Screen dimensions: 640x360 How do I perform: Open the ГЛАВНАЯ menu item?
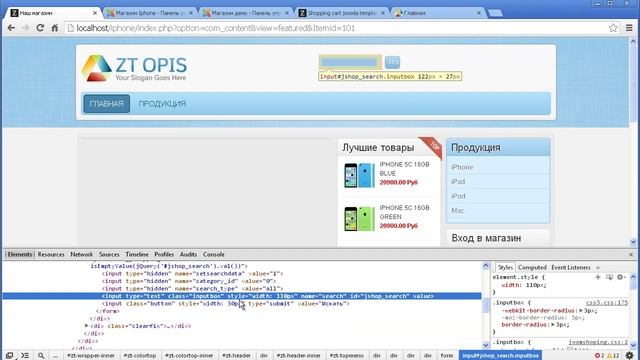point(107,104)
